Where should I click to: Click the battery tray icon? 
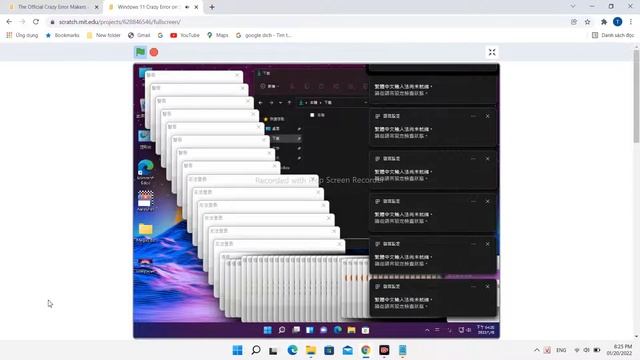click(597, 350)
